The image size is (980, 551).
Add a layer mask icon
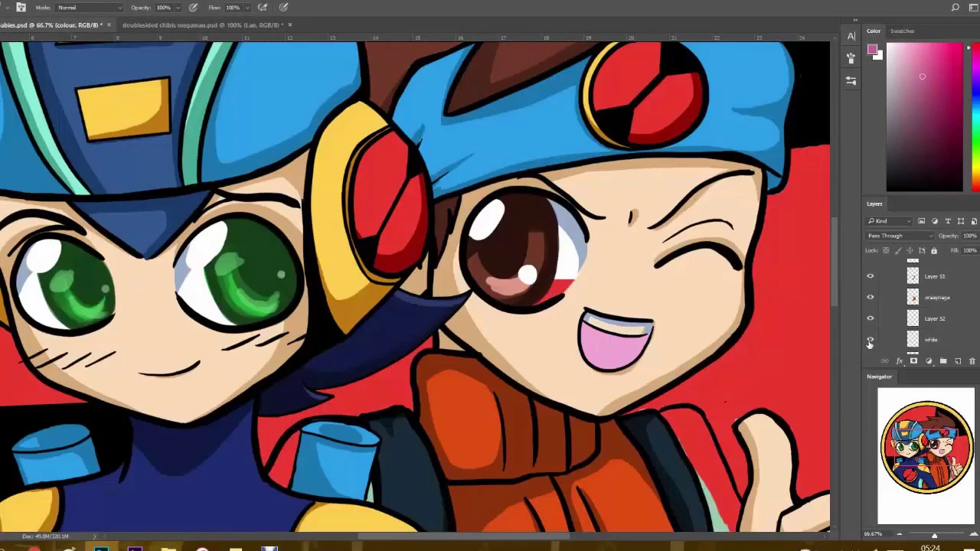[913, 361]
